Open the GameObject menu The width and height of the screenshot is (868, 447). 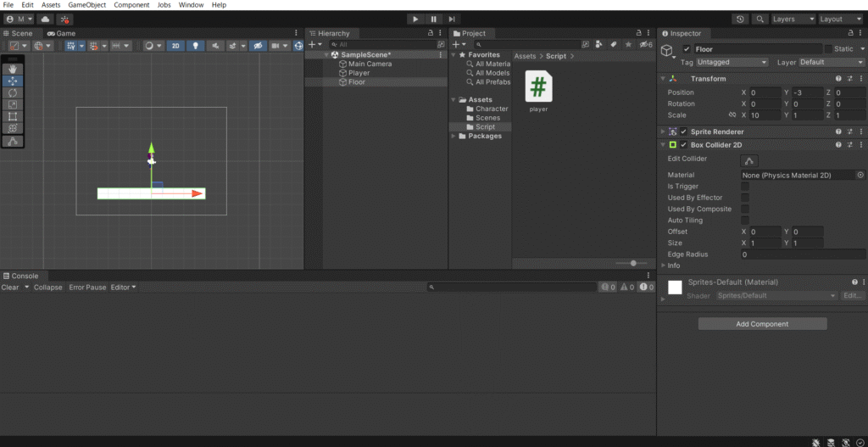point(86,5)
